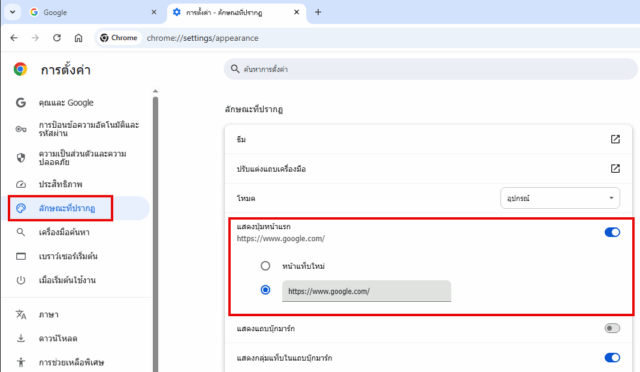Open a new tab with plus button

pos(318,12)
